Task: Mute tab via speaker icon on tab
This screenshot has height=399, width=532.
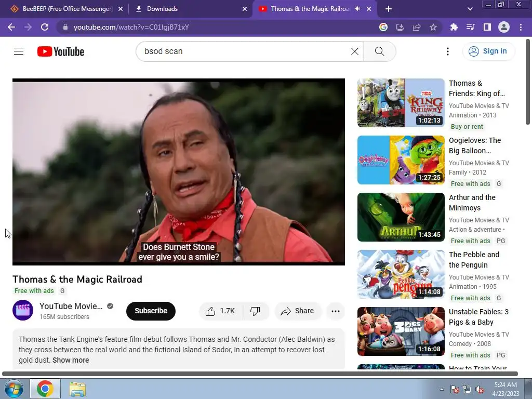Action: [357, 9]
